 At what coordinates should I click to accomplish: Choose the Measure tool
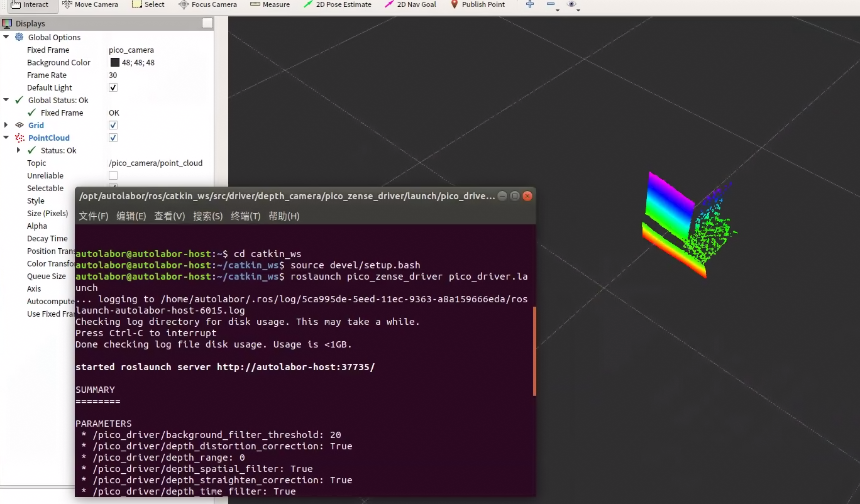point(270,4)
